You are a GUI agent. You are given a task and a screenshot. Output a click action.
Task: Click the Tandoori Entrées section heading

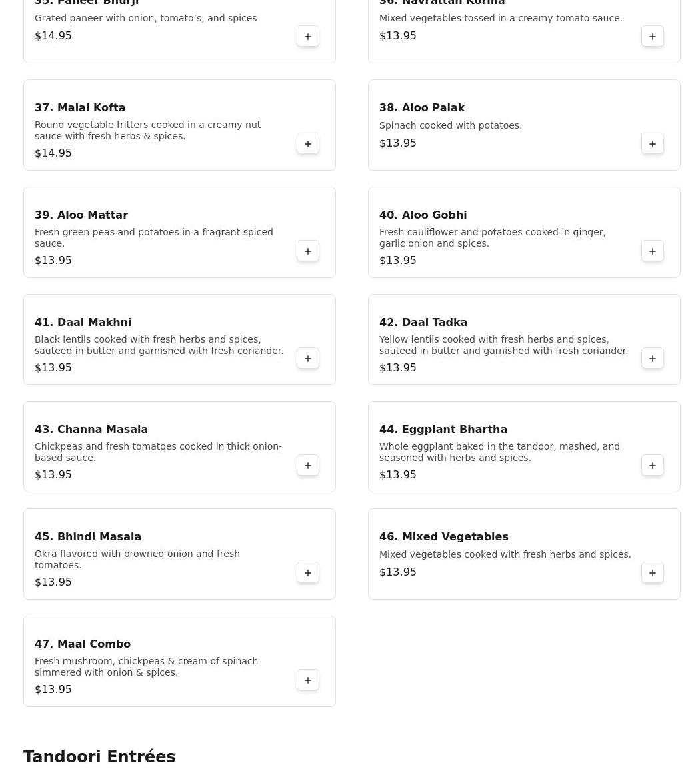click(x=99, y=757)
